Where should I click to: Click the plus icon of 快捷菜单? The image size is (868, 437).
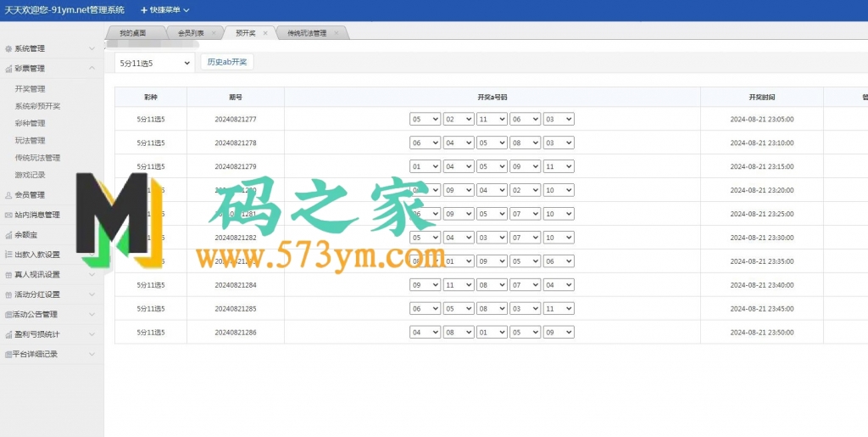(144, 10)
